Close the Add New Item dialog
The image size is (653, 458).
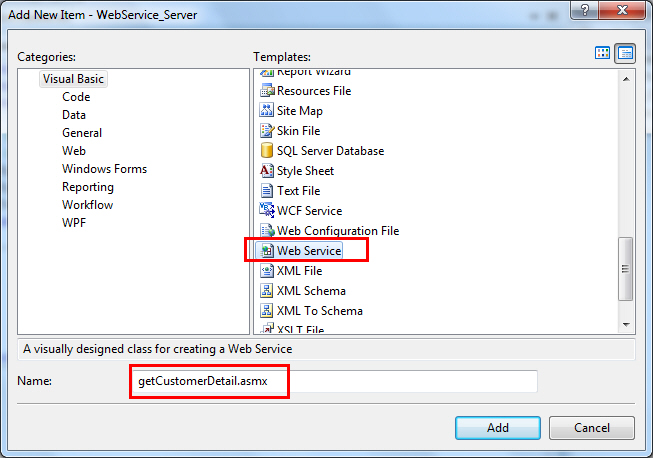622,10
